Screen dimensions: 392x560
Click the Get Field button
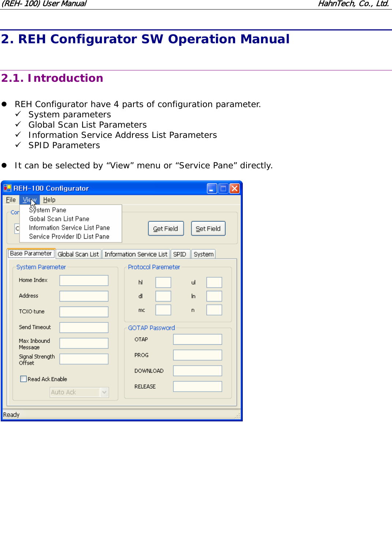[165, 228]
